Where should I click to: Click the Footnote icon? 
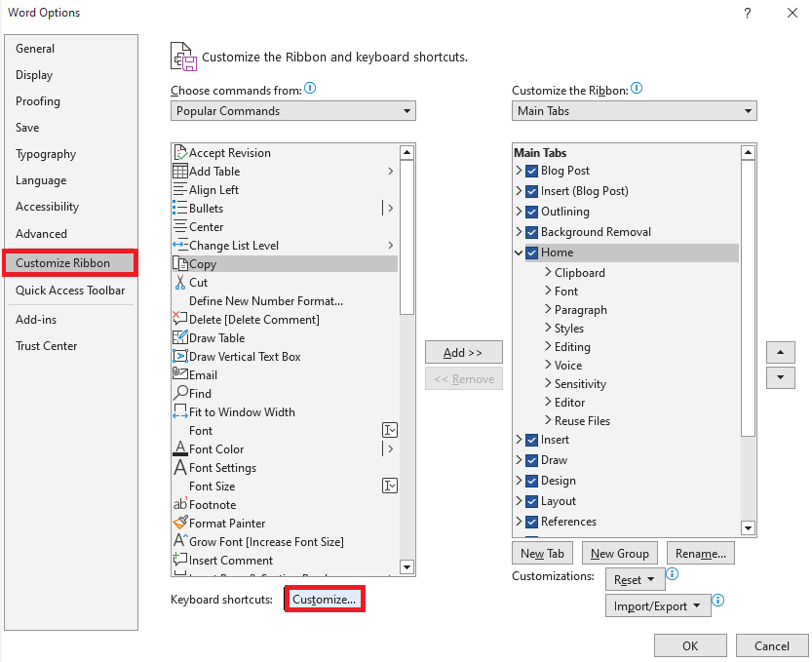[x=180, y=504]
